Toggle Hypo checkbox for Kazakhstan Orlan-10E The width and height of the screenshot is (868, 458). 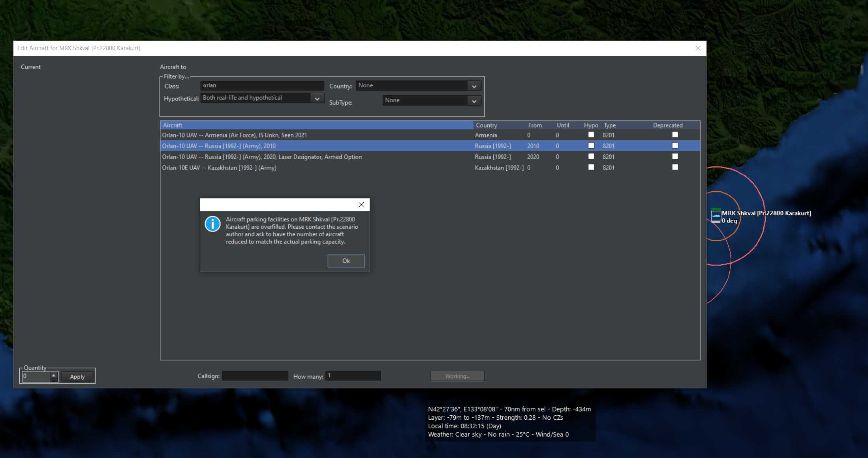pos(591,168)
